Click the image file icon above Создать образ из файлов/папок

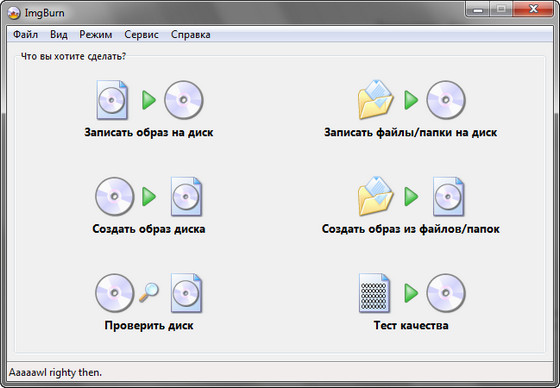coord(448,196)
